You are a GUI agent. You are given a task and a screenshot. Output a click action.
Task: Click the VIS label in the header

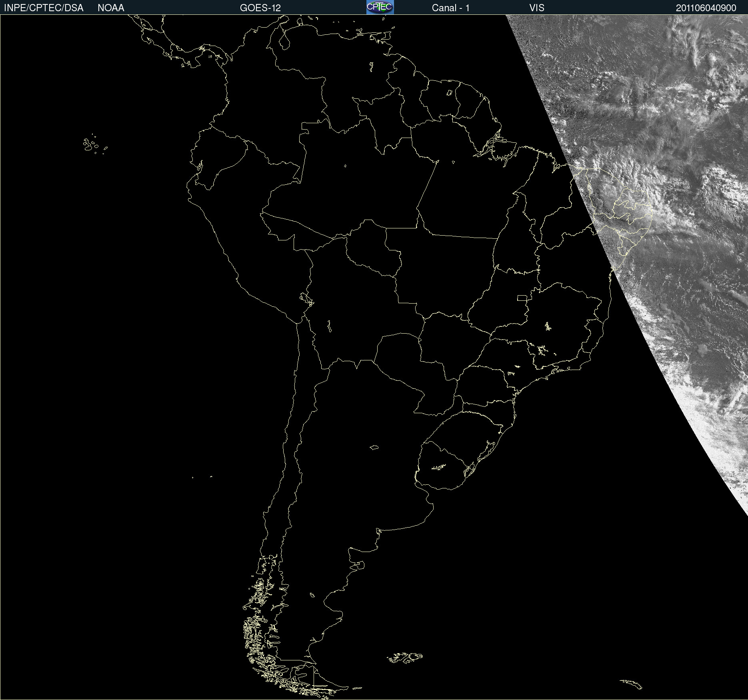click(537, 8)
